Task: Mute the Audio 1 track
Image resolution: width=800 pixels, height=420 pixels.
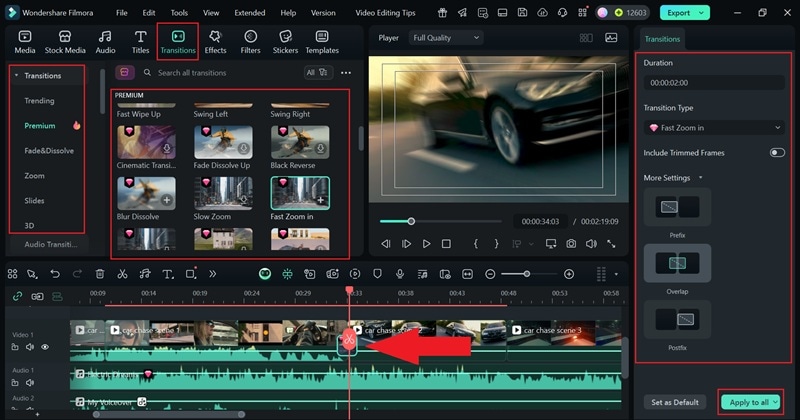Action: [x=30, y=382]
